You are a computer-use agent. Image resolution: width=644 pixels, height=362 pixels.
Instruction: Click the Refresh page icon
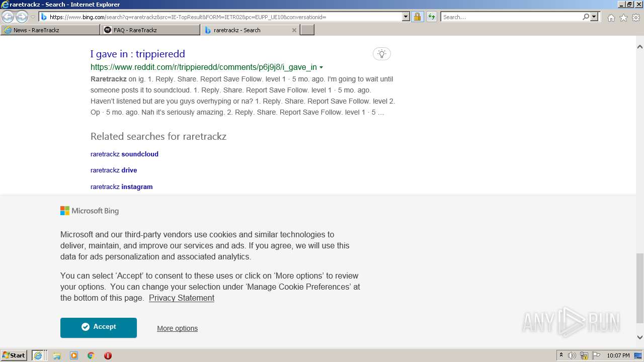(x=432, y=17)
